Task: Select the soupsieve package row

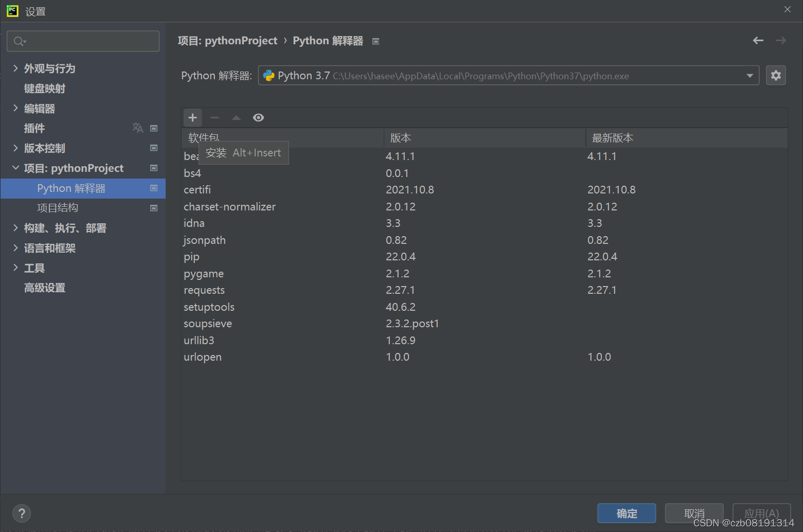Action: coord(485,324)
